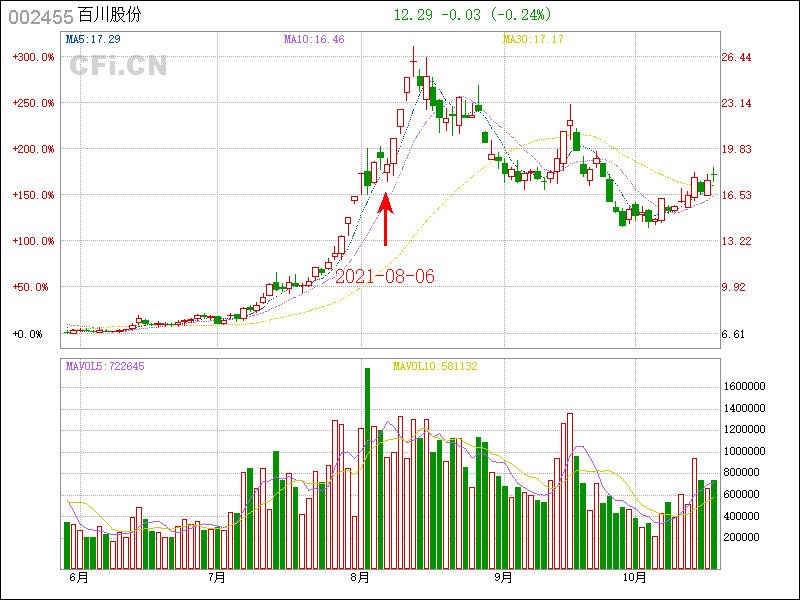Click the 8月 label on the time axis
800x600 pixels.
[361, 577]
